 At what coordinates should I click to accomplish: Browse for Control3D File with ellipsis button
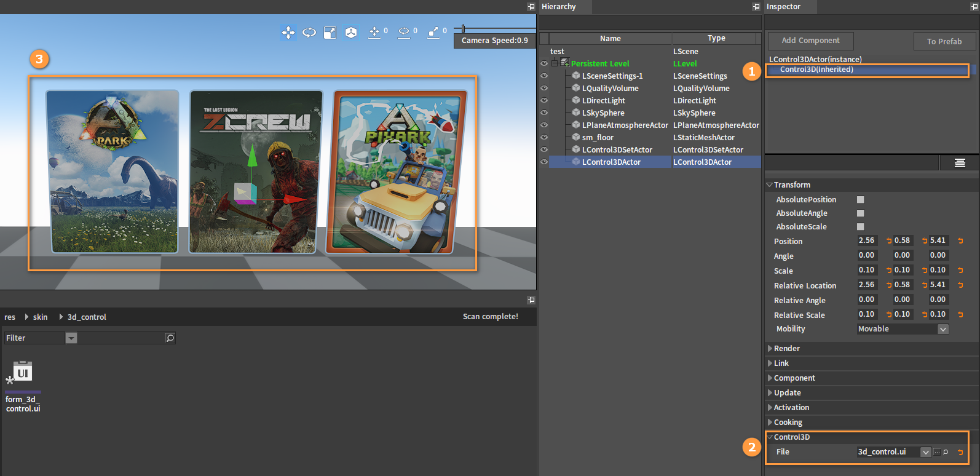pyautogui.click(x=937, y=452)
